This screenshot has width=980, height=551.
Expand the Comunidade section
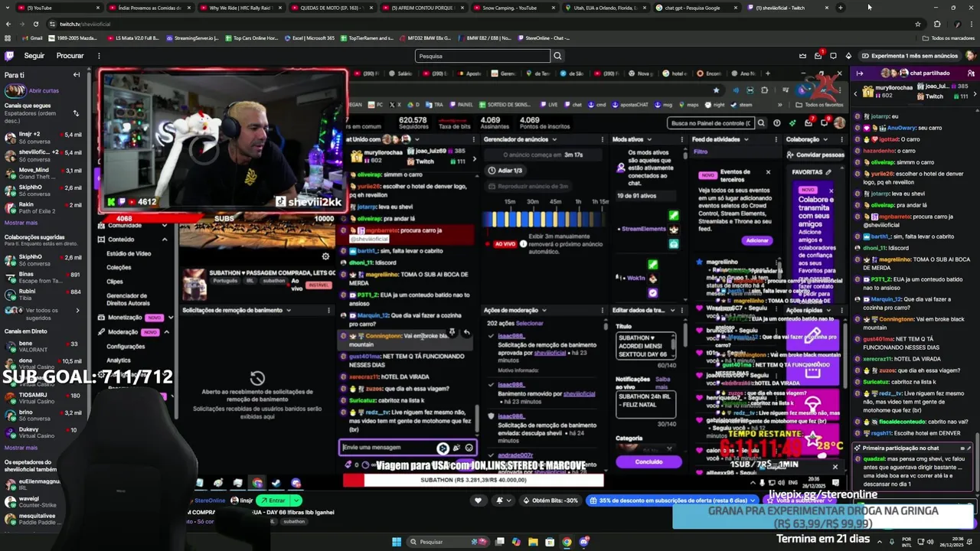pos(164,226)
